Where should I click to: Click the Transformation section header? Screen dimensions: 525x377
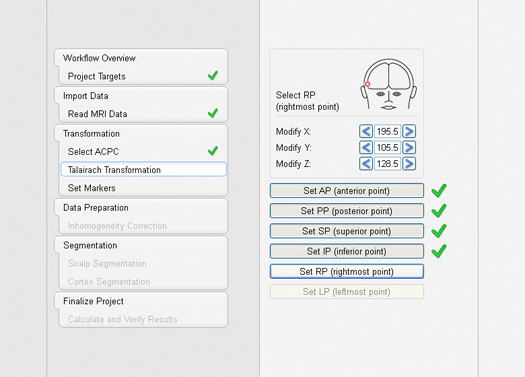91,134
